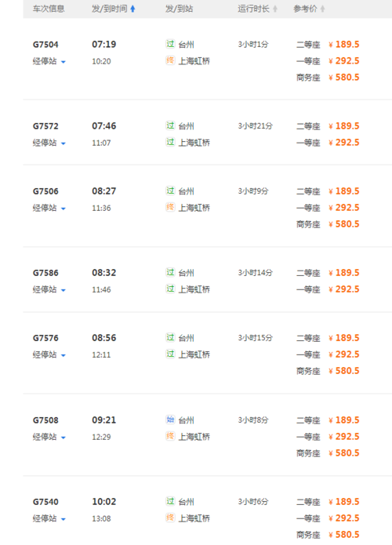Sort by travel duration arrow
Screen dimensions: 392x545
click(275, 9)
